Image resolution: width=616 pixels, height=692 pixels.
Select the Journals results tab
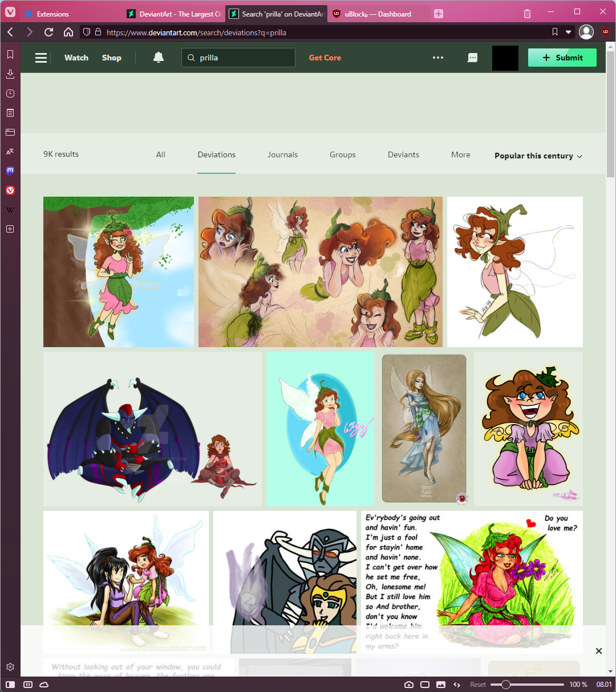[x=283, y=154]
